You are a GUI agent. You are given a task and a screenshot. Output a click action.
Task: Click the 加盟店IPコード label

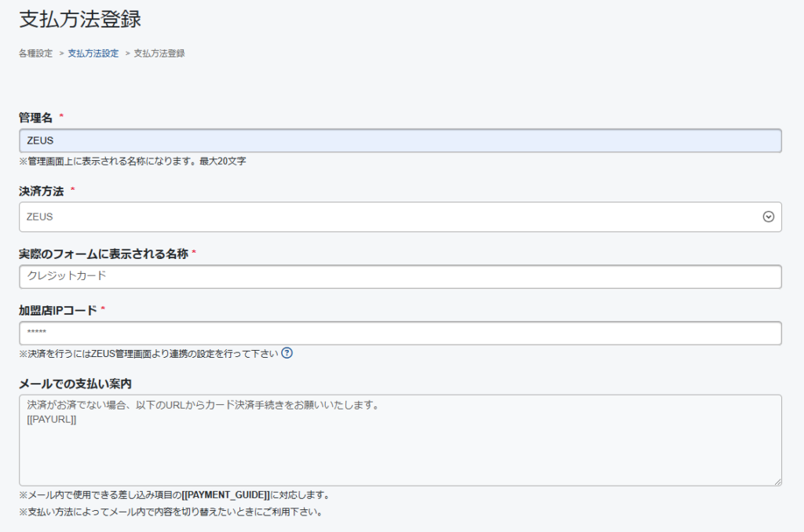coord(58,311)
